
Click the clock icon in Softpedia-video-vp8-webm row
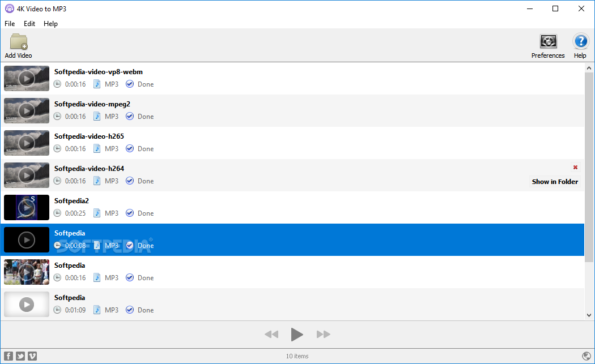[x=57, y=84]
